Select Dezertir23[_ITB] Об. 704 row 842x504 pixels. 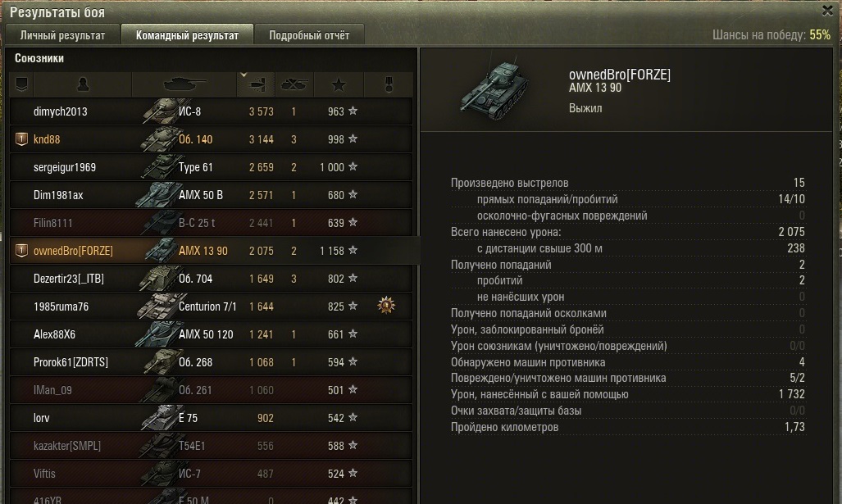211,279
